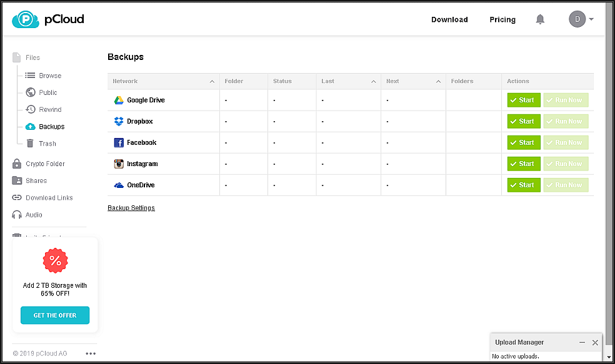Viewport: 615px width, 364px height.
Task: Click the OneDrive icon
Action: click(x=119, y=185)
